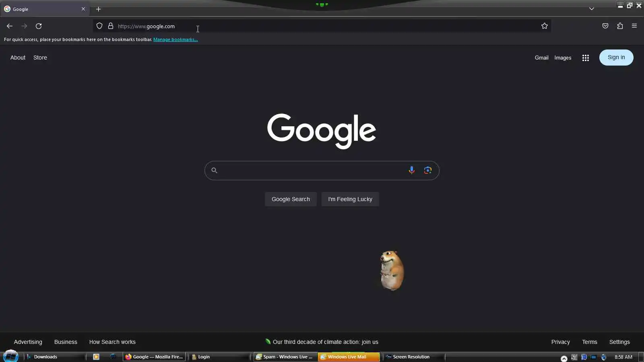Switch to Windows Live Mail taskbar button

coord(349,357)
